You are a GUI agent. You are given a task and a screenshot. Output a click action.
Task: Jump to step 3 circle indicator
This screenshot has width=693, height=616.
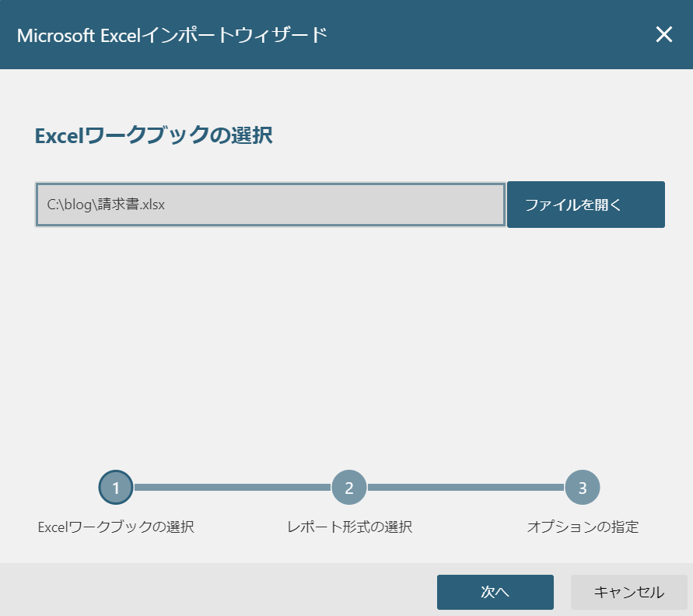click(x=583, y=488)
